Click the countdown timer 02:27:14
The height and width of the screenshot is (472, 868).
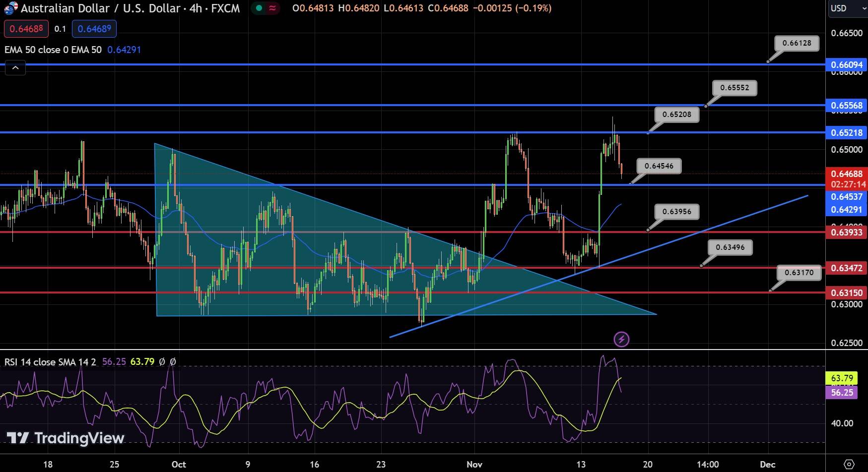848,183
